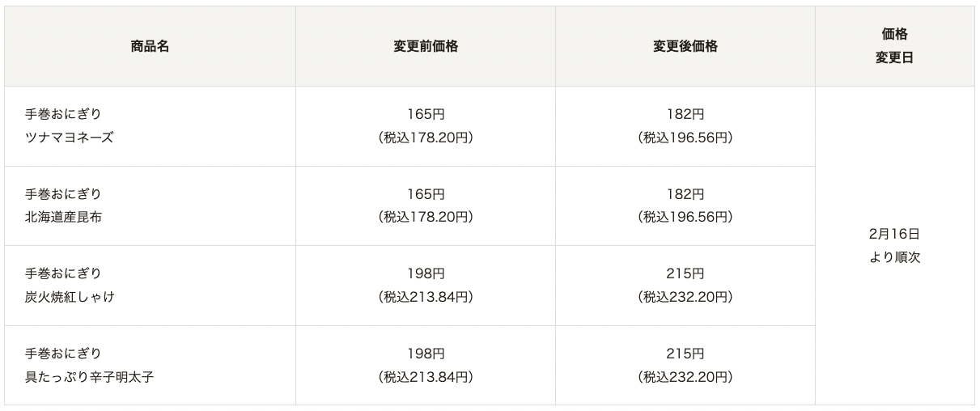The image size is (980, 411).
Task: Click 税込232.20円 text in 辛子明太子 row
Action: (x=685, y=377)
